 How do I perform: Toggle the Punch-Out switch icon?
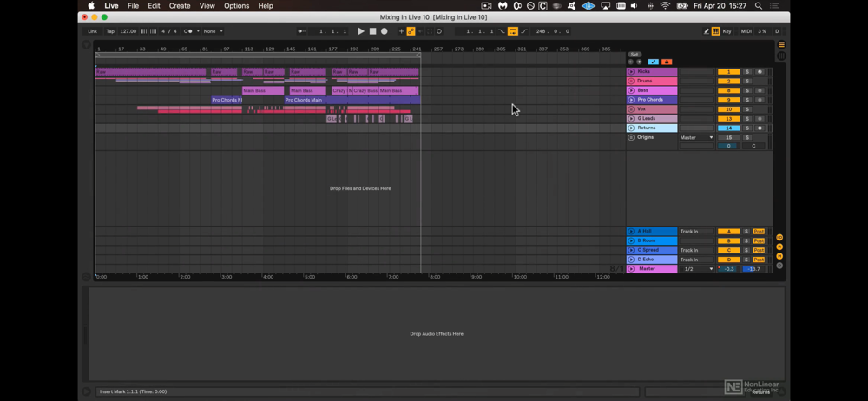pyautogui.click(x=524, y=31)
